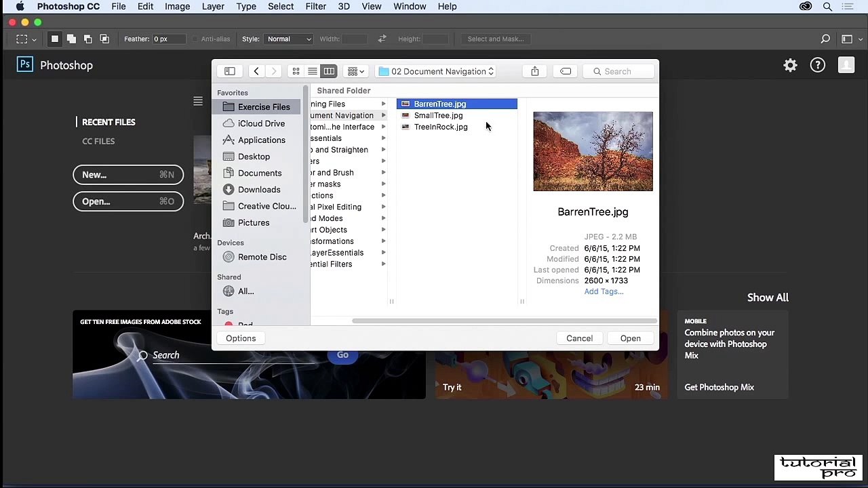Open the Edit menu
Viewport: 868px width, 488px height.
[145, 6]
